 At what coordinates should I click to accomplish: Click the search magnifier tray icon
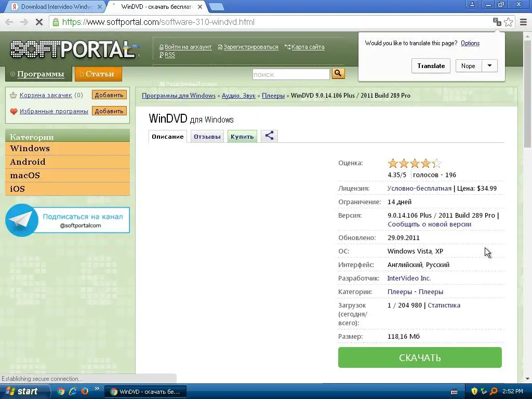(494, 391)
